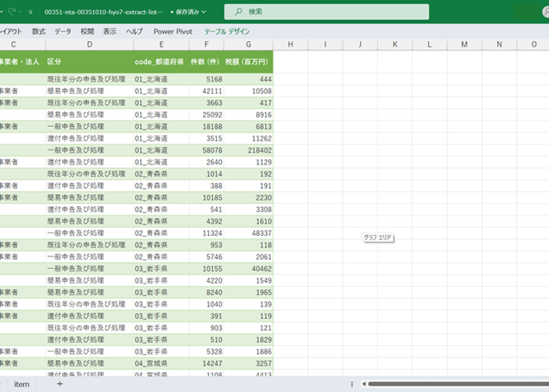Select cell with value 8240
Screen dimensions: 549x392
click(207, 292)
